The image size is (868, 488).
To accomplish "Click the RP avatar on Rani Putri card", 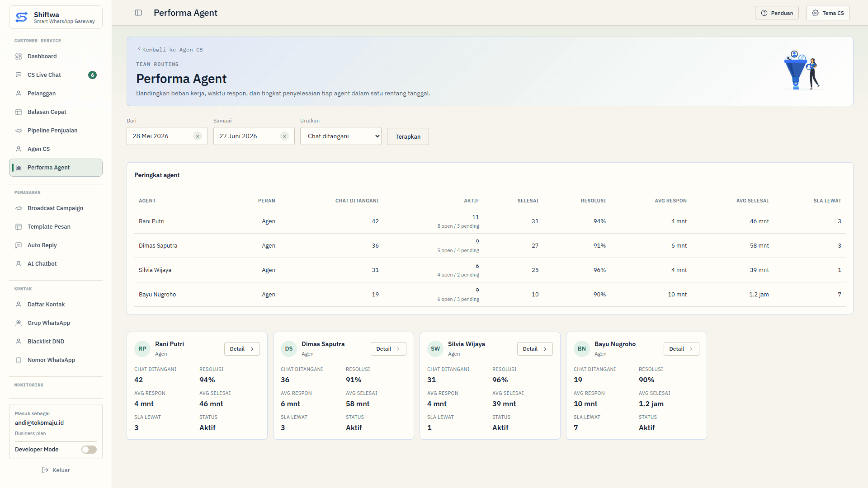I will tap(142, 349).
